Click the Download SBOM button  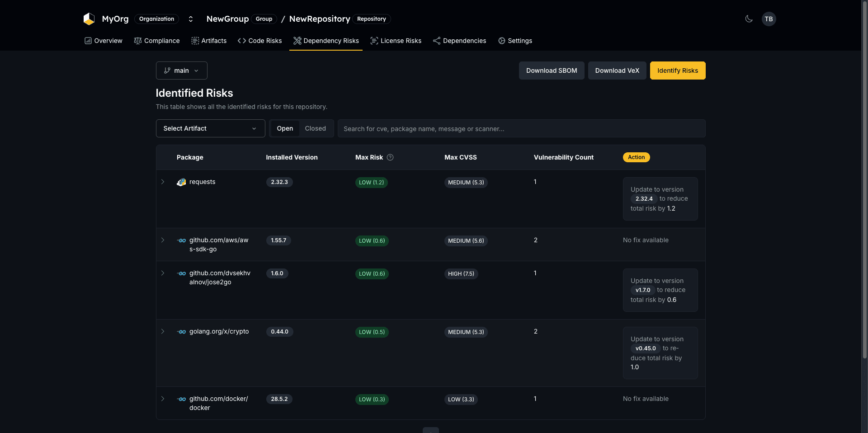click(x=551, y=71)
